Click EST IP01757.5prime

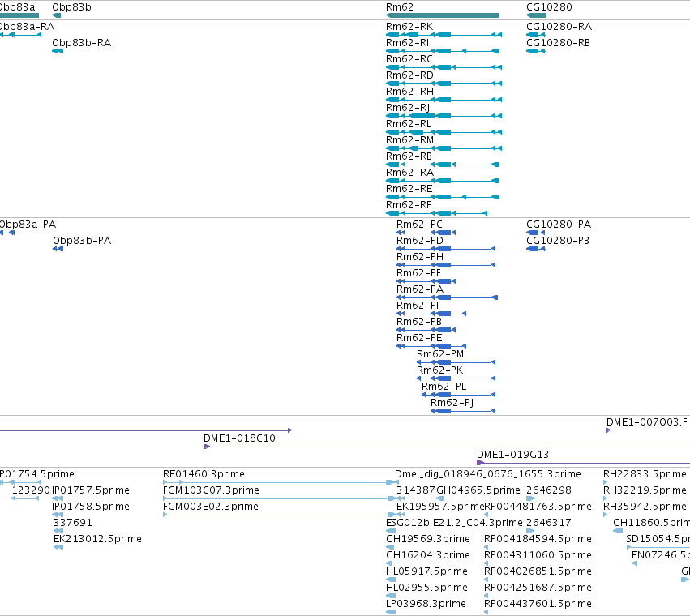click(58, 499)
